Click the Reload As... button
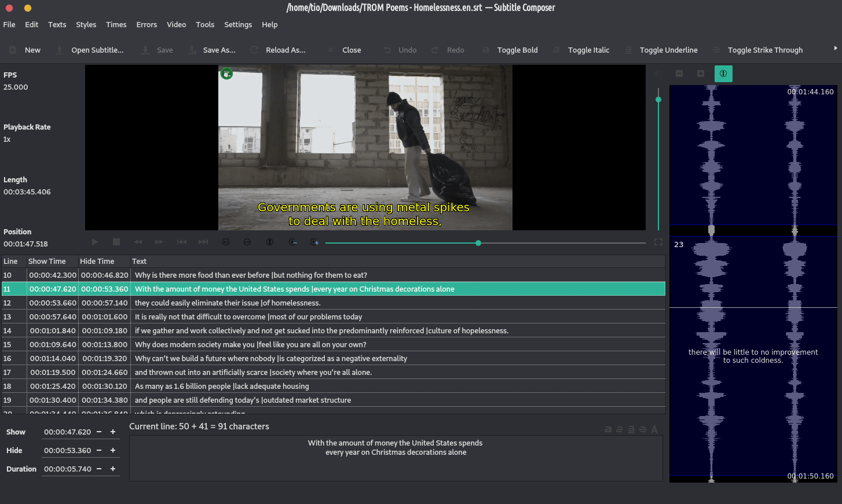 [x=278, y=50]
